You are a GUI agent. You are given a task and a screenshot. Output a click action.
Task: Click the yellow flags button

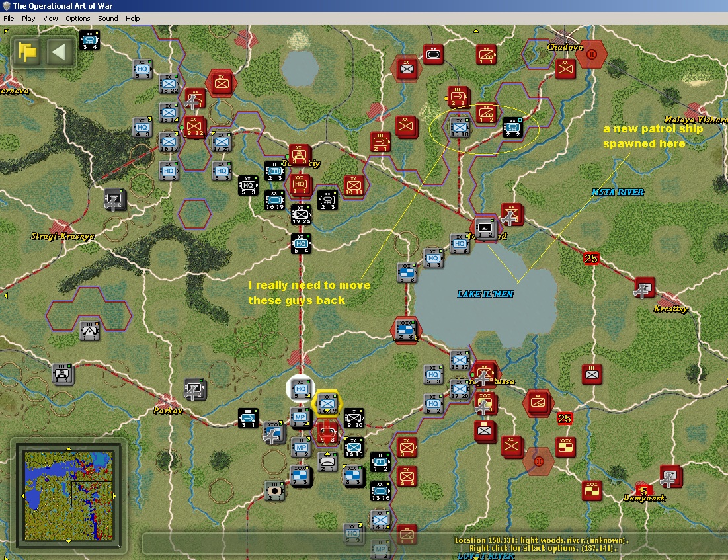27,52
